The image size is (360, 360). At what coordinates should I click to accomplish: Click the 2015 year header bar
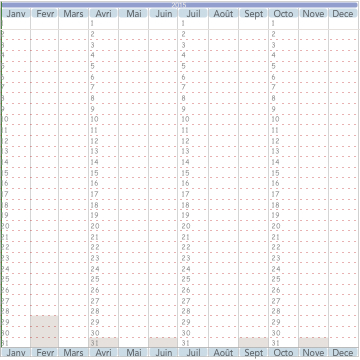(x=179, y=5)
